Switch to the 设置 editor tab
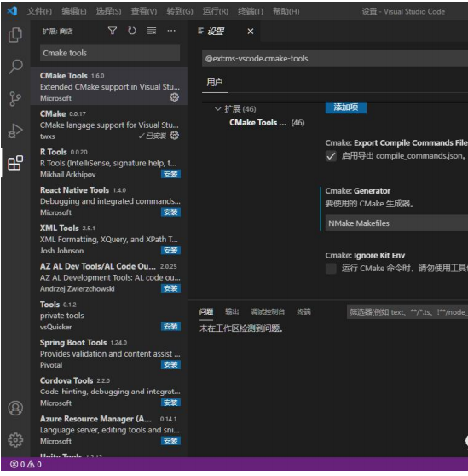The image size is (468, 476). [216, 32]
